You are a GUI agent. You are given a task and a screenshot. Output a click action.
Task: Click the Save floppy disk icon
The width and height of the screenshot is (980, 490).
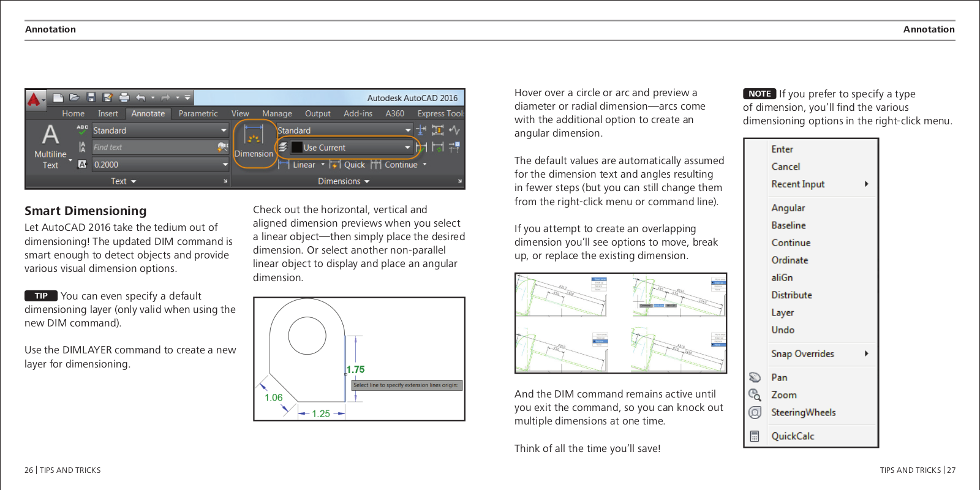91,97
